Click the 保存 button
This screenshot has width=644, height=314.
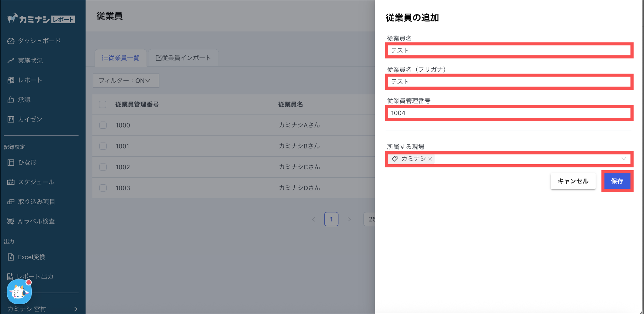point(617,181)
